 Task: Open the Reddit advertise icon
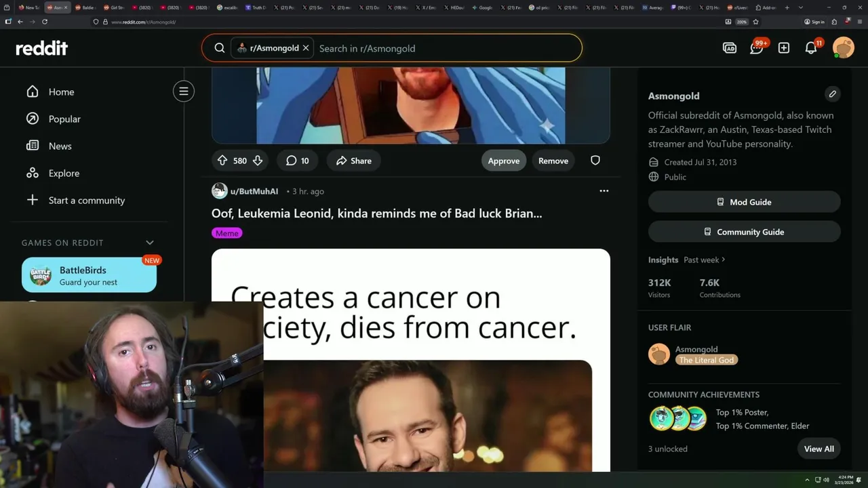730,48
